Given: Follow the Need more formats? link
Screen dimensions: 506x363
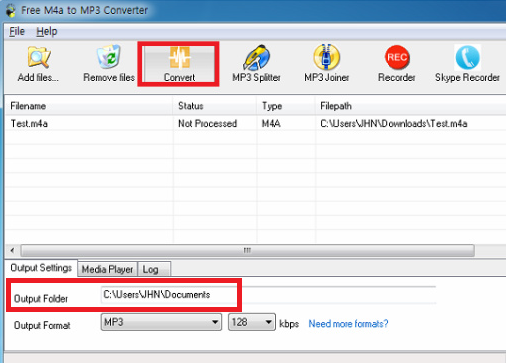Looking at the screenshot, I should [x=348, y=323].
